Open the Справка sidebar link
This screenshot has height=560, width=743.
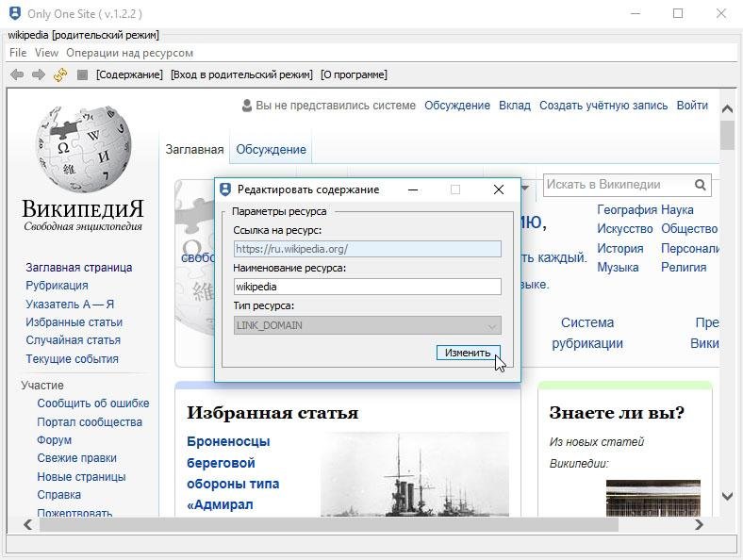[x=58, y=495]
